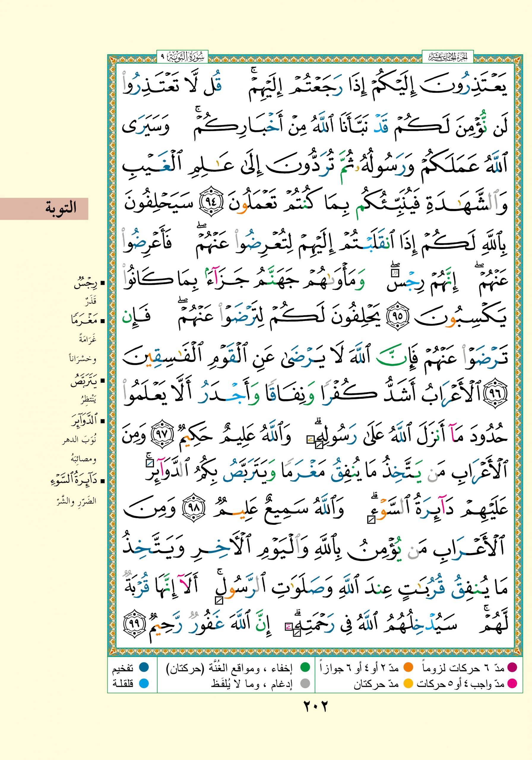Select glossary entry مغرما in margin
Image resolution: width=532 pixels, height=760 pixels.
(x=84, y=320)
